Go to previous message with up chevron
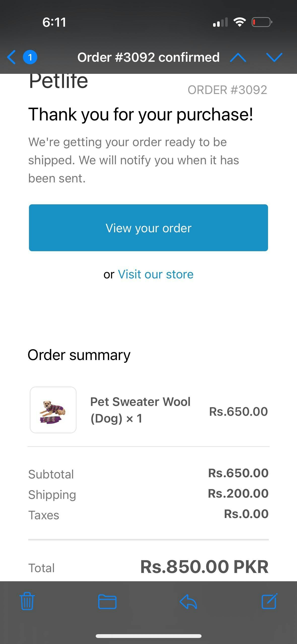The height and width of the screenshot is (644, 297). point(238,57)
